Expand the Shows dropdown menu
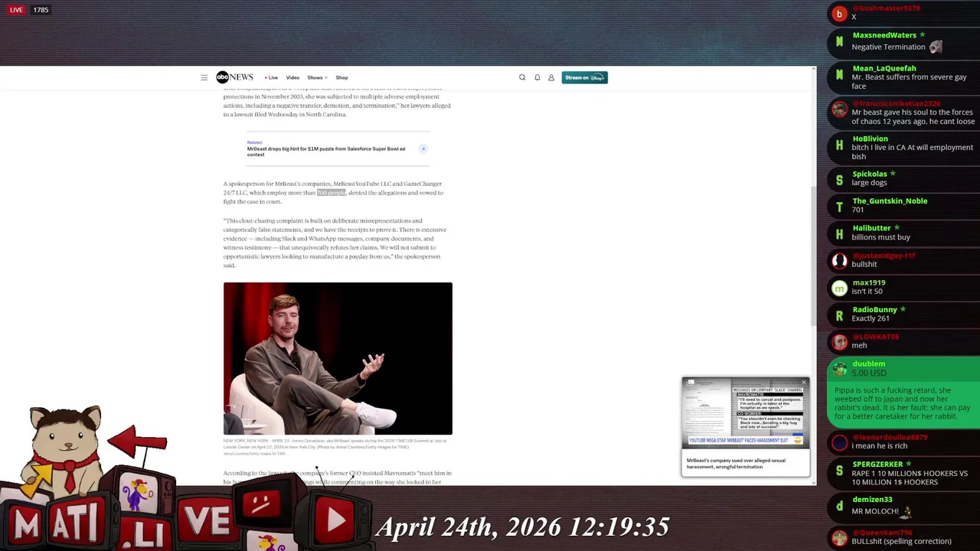 tap(317, 77)
